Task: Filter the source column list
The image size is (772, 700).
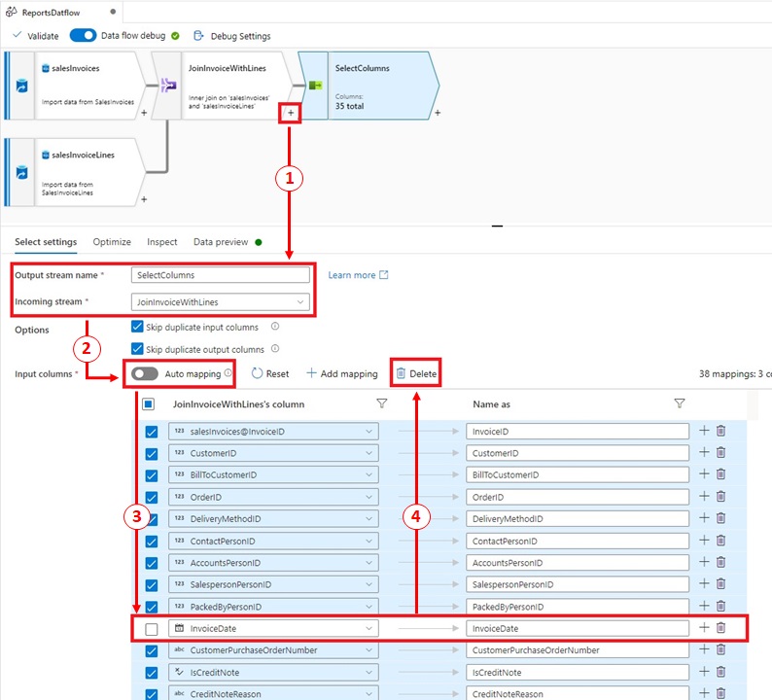Action: (381, 403)
